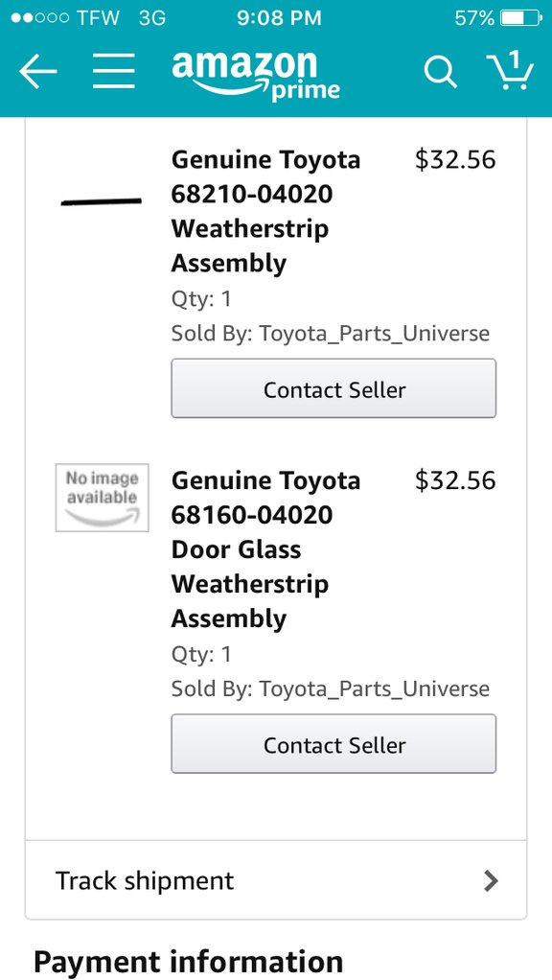552x980 pixels.
Task: Tap the 9:08 PM status bar clock
Action: tap(279, 18)
